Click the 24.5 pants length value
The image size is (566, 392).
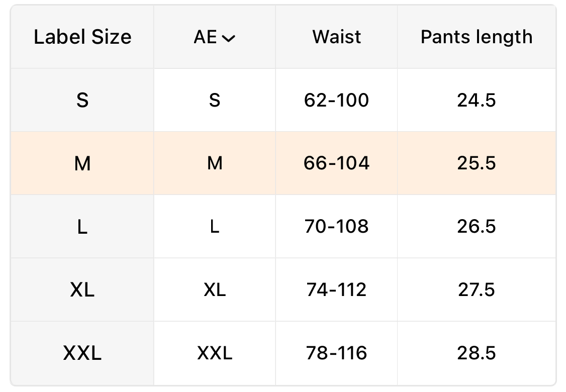click(x=476, y=101)
